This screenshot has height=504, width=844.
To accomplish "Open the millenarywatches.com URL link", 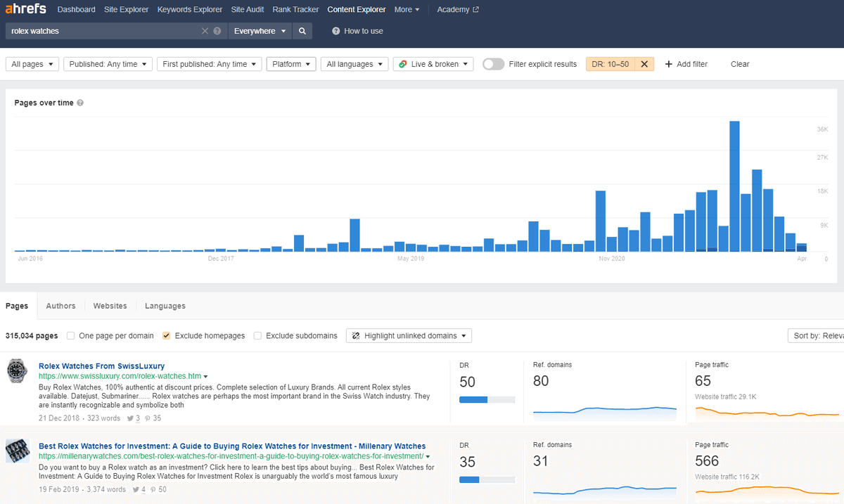I will 231,457.
